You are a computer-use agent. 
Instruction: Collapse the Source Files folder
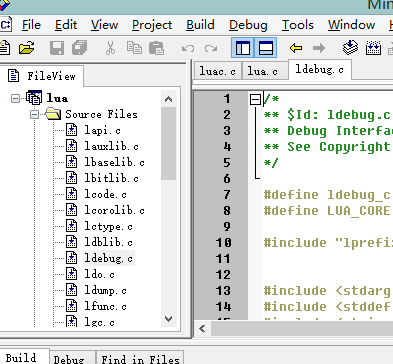(x=34, y=114)
